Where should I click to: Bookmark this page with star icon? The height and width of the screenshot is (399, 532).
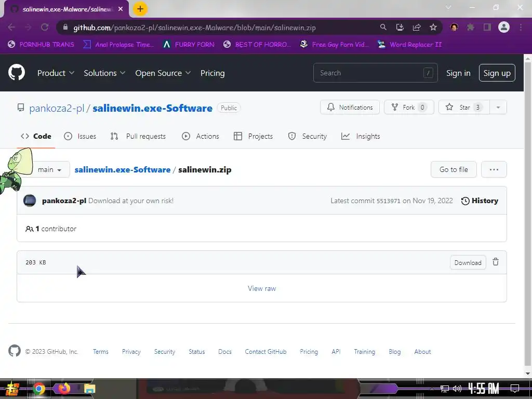[x=433, y=27]
